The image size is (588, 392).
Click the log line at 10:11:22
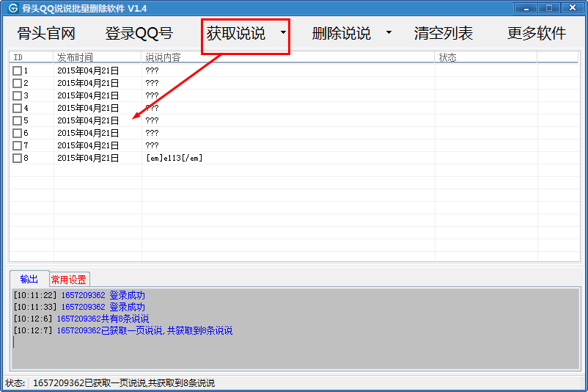tap(79, 295)
